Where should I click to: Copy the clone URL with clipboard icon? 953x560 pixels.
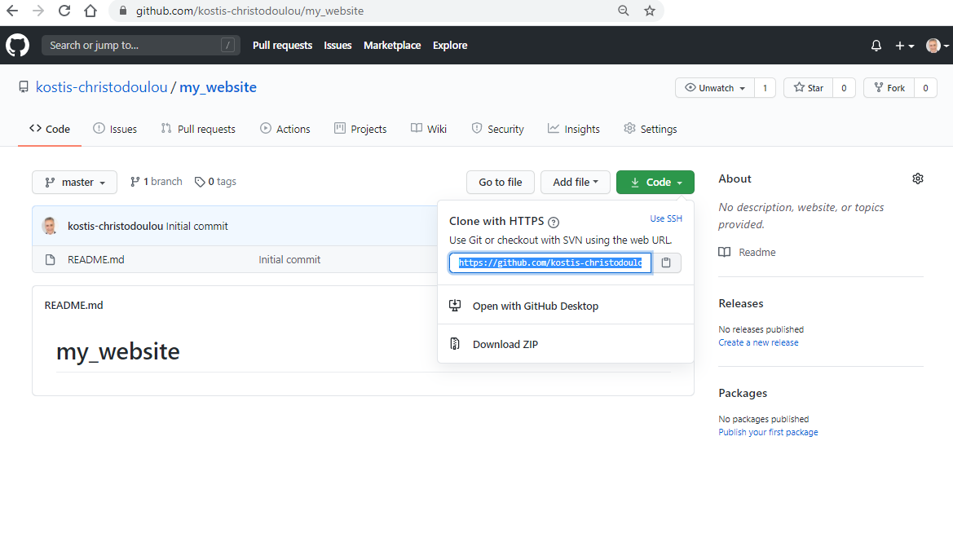666,262
